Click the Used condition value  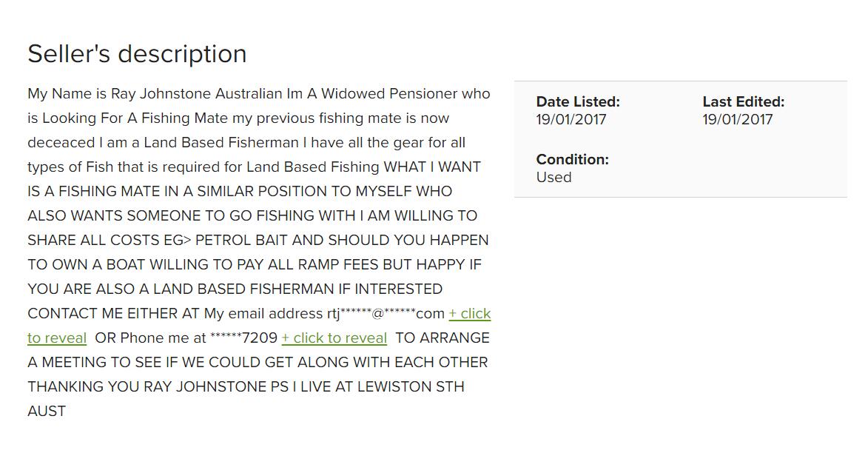tap(554, 178)
